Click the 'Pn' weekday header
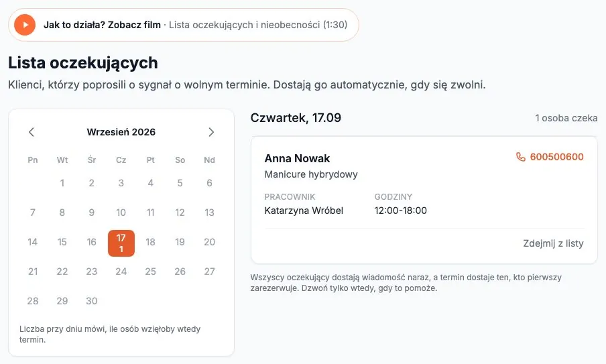Viewport: 606px width, 364px height. click(x=33, y=160)
